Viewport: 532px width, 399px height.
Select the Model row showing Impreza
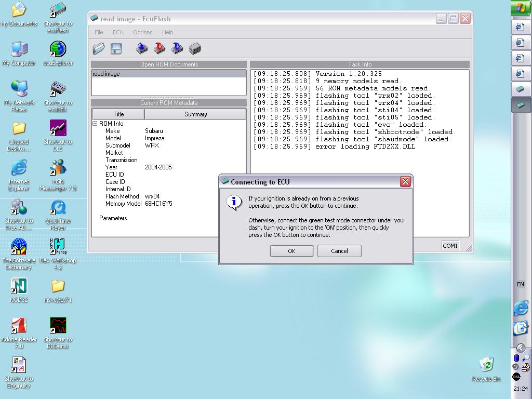[169, 138]
